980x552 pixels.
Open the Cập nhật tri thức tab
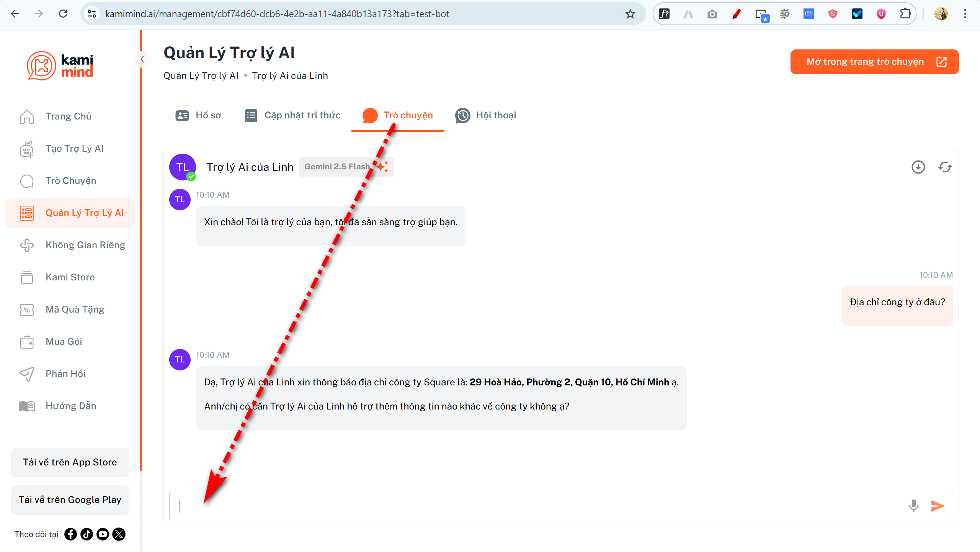click(x=292, y=115)
